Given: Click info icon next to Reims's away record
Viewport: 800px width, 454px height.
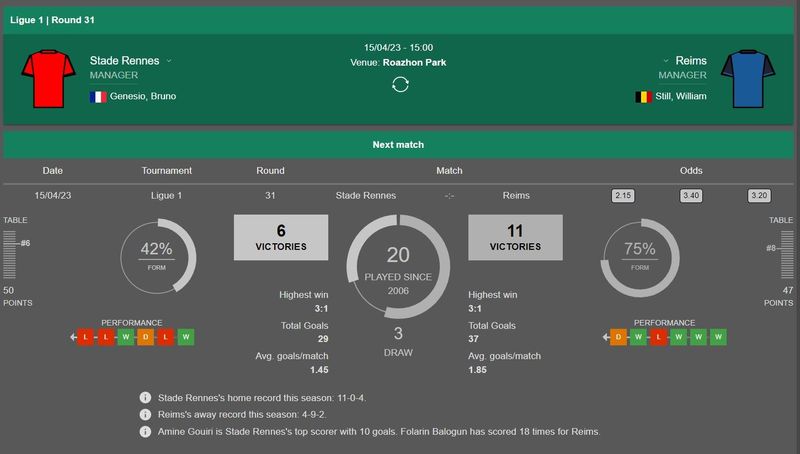Looking at the screenshot, I should click(145, 414).
